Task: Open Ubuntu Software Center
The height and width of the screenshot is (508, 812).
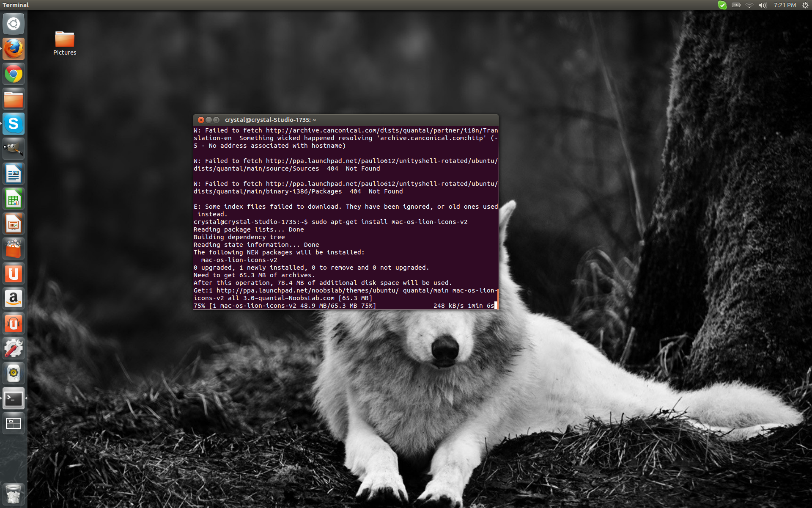Action: (14, 249)
